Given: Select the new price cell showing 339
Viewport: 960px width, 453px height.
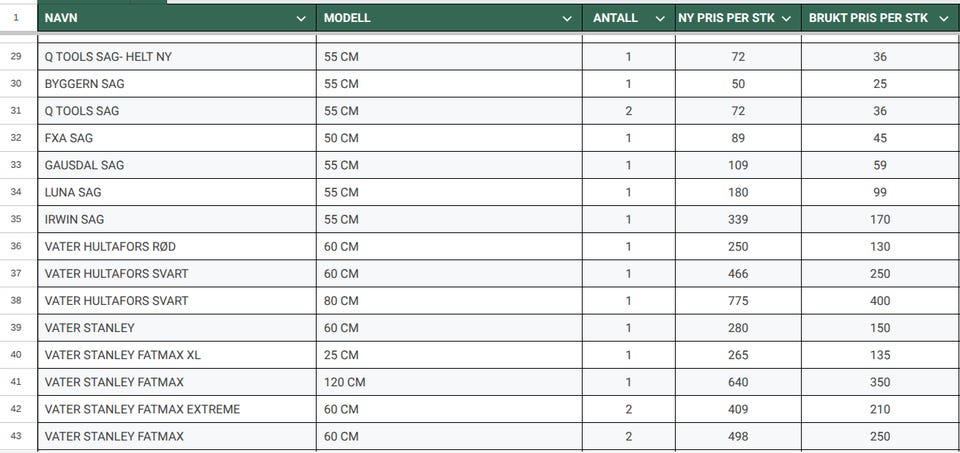Looking at the screenshot, I should click(738, 219).
